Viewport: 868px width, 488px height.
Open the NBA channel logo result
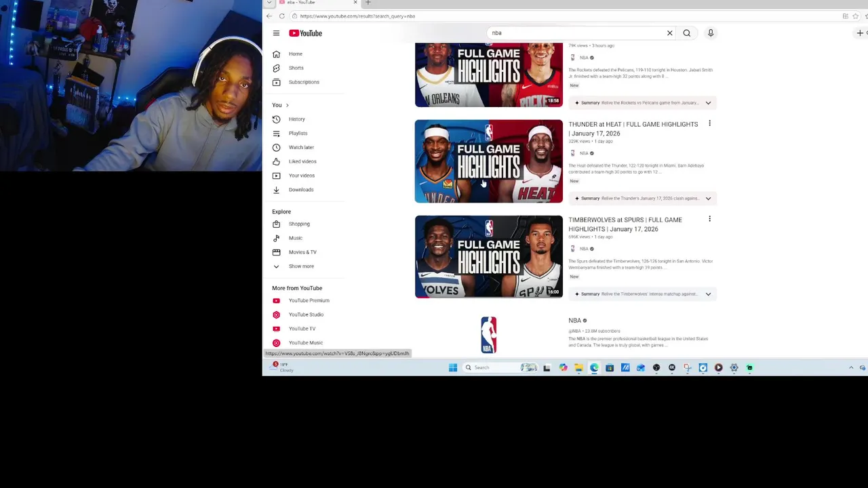[489, 335]
